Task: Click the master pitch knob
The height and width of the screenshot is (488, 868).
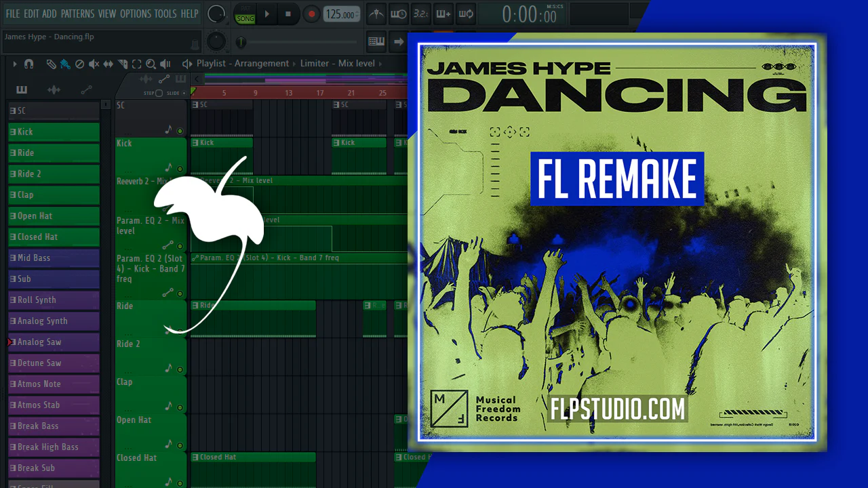Action: coord(216,41)
